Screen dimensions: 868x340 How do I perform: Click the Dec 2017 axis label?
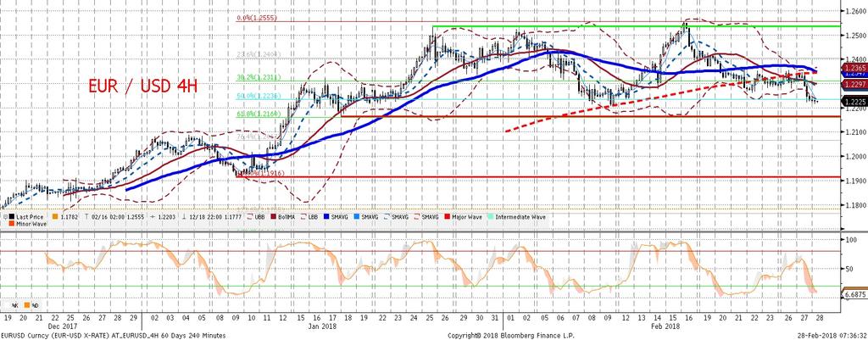point(61,326)
